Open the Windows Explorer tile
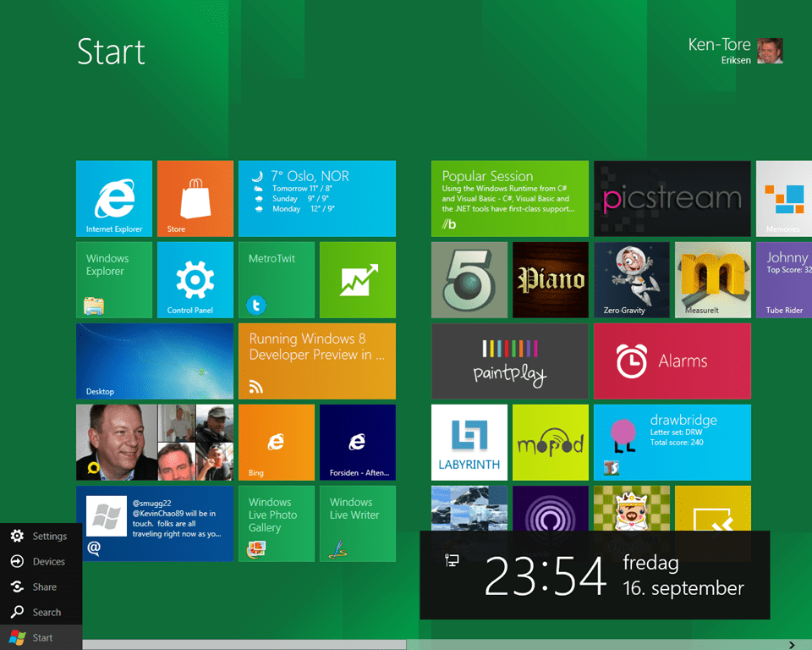 (x=114, y=280)
